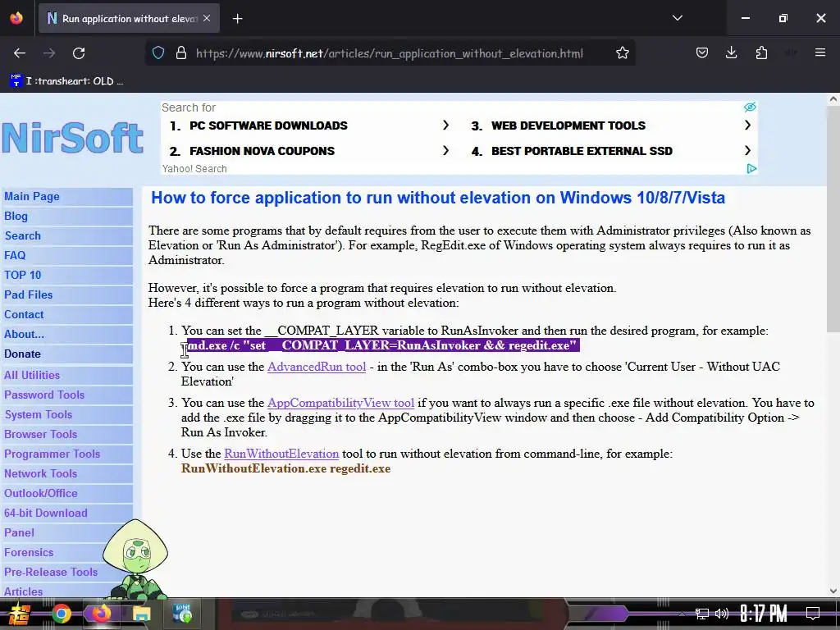Click the arrow beside FASHION NOVA COUPONS
Screen dimensions: 840x630
445,151
